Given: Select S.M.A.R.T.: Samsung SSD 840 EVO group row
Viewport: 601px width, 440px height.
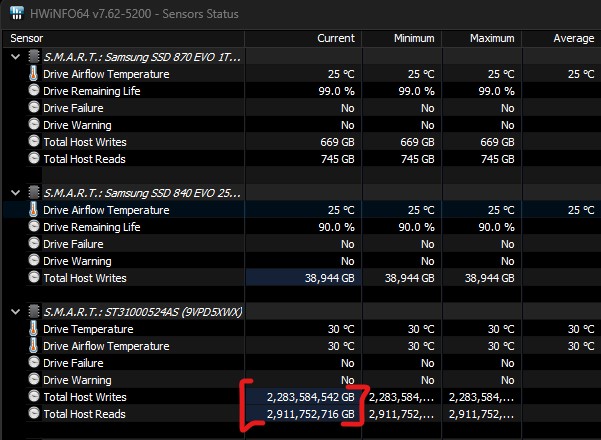Looking at the screenshot, I should click(142, 193).
